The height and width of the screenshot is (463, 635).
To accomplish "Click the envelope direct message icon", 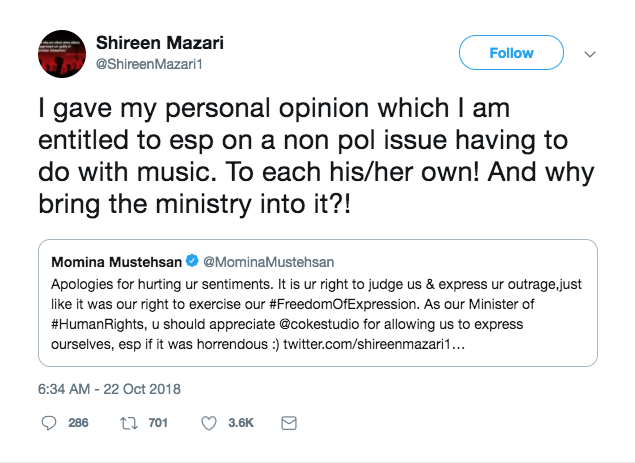I will 289,423.
